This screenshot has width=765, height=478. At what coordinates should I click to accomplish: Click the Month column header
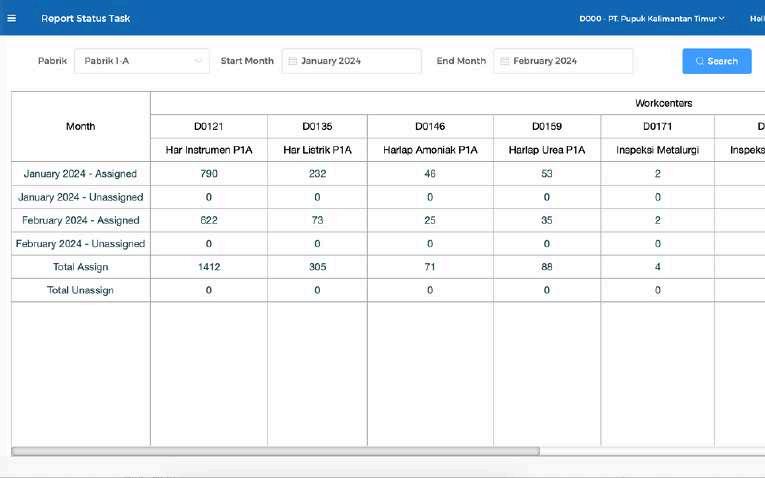click(x=81, y=126)
